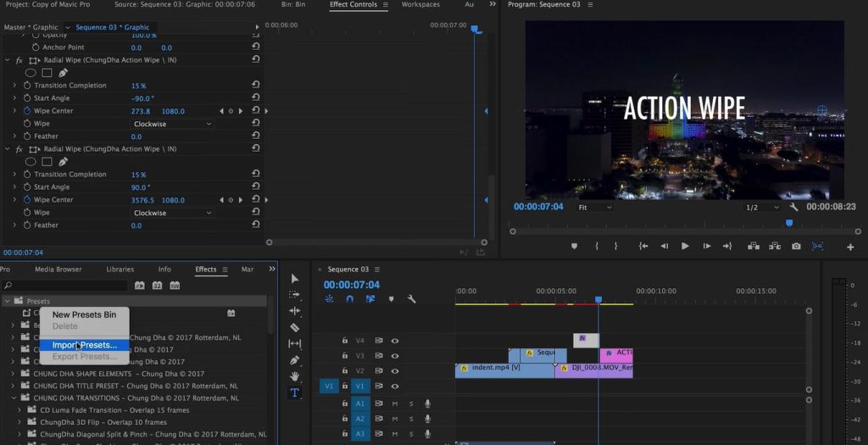868x445 pixels.
Task: Open the Clockwise dropdown under Wipe Center 273.8
Action: [172, 124]
